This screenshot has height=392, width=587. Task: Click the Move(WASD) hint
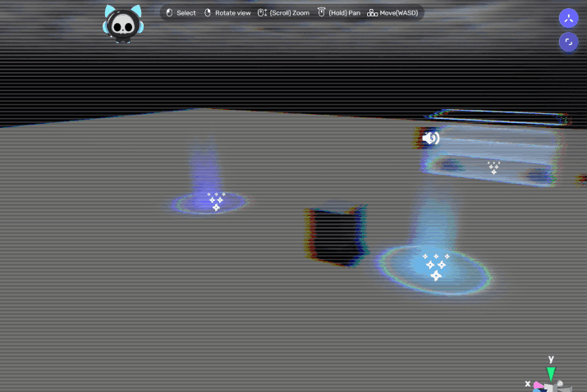pyautogui.click(x=392, y=13)
